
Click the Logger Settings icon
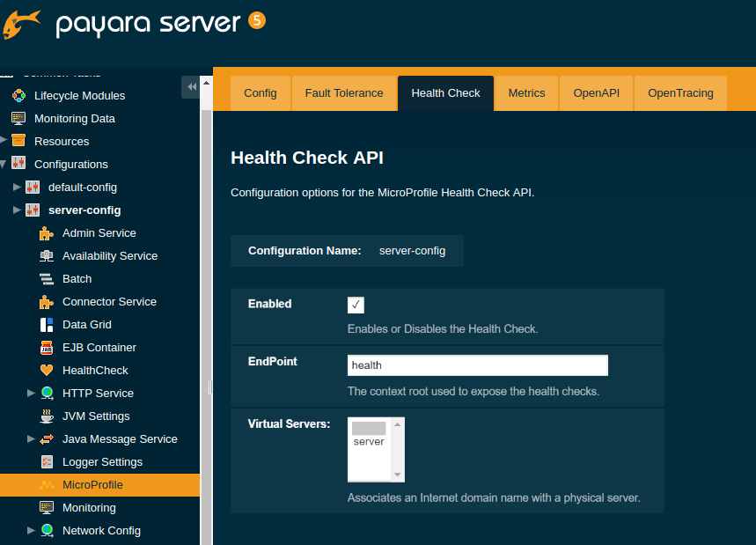coord(47,462)
